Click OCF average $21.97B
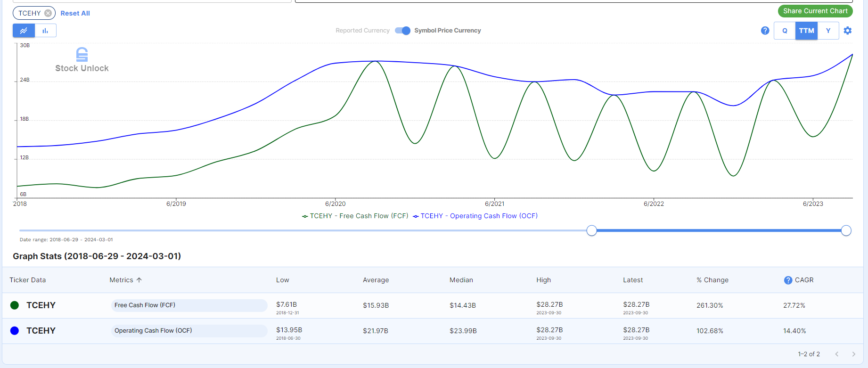868x368 pixels. click(x=376, y=331)
